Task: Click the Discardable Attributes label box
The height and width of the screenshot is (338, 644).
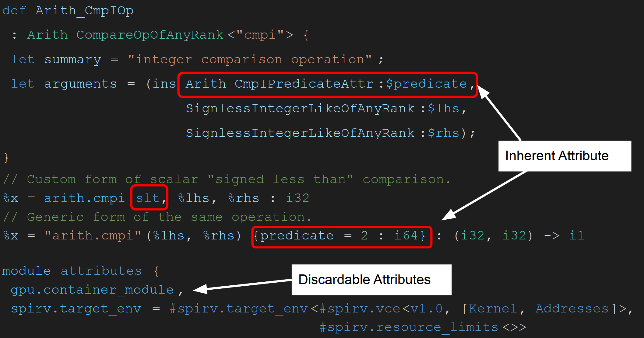Action: (x=371, y=280)
